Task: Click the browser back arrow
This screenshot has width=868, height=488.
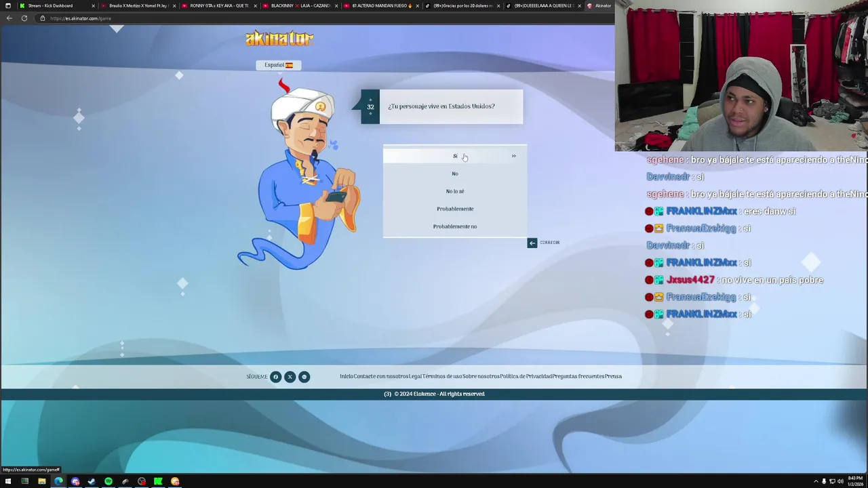Action: [x=9, y=18]
